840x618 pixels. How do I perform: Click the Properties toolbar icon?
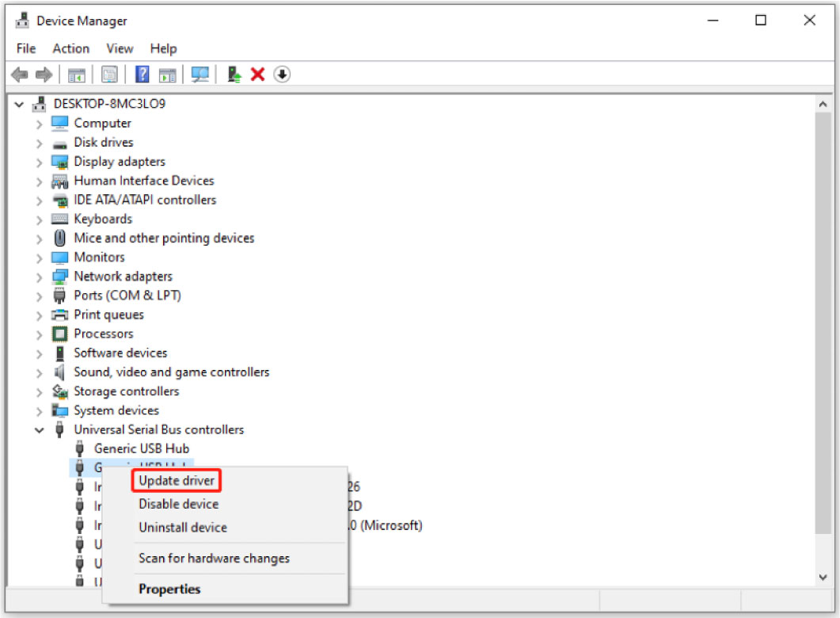coord(109,74)
